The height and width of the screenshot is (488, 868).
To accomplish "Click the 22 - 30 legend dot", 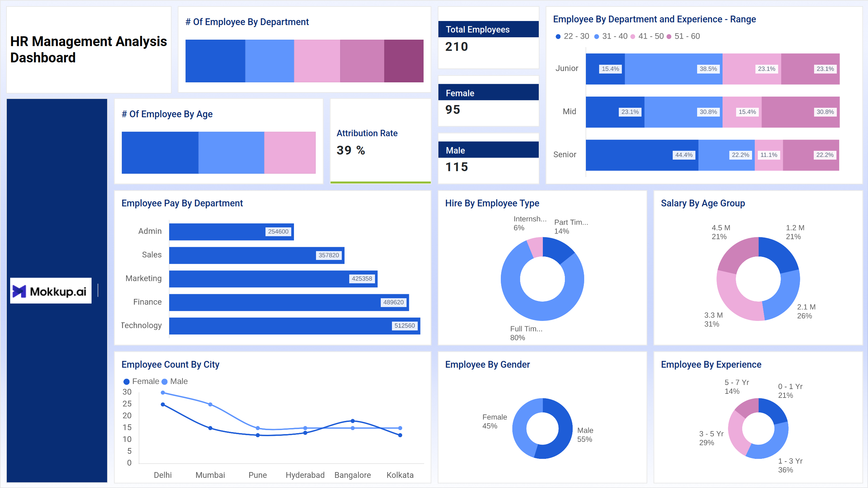I will (558, 37).
